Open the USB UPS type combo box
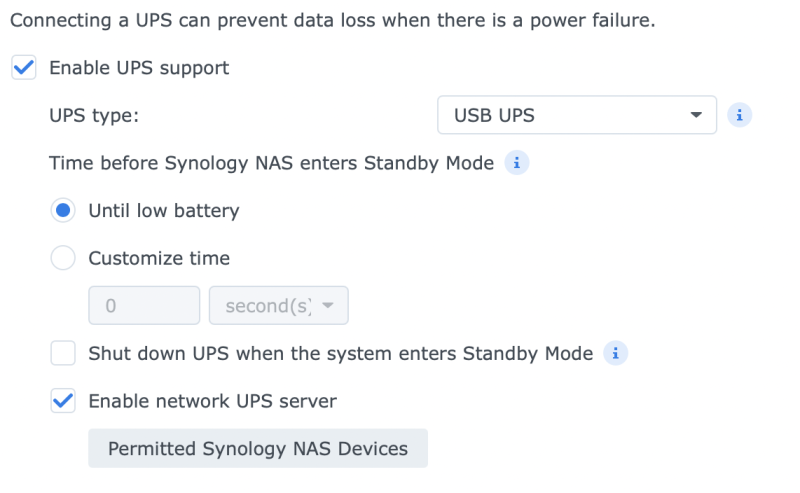Screen dimensions: 800x493 click(x=577, y=115)
